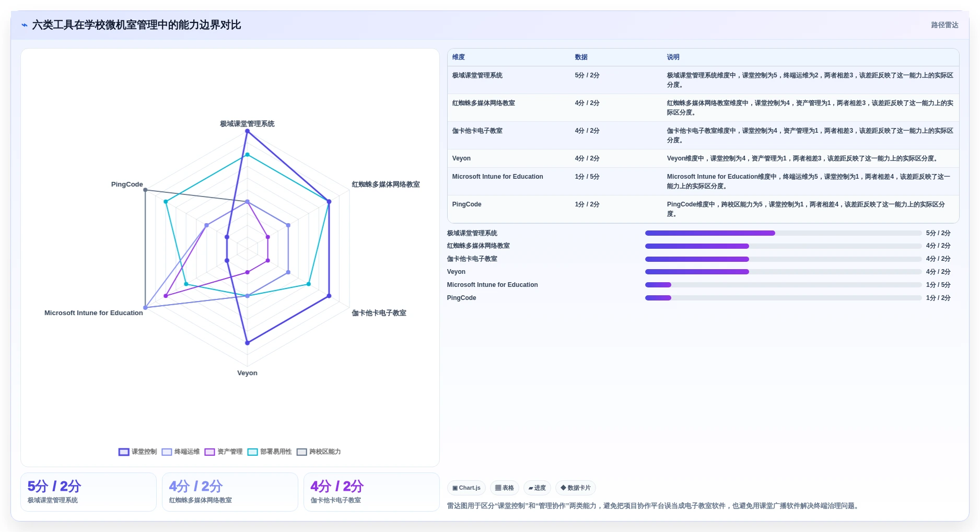Click the 1分 / 5分 table data cell
The image size is (980, 532).
tap(587, 177)
